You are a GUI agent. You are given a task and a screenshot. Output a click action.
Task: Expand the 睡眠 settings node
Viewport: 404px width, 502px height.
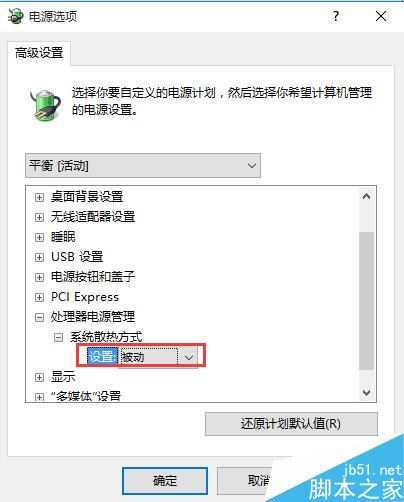(39, 237)
